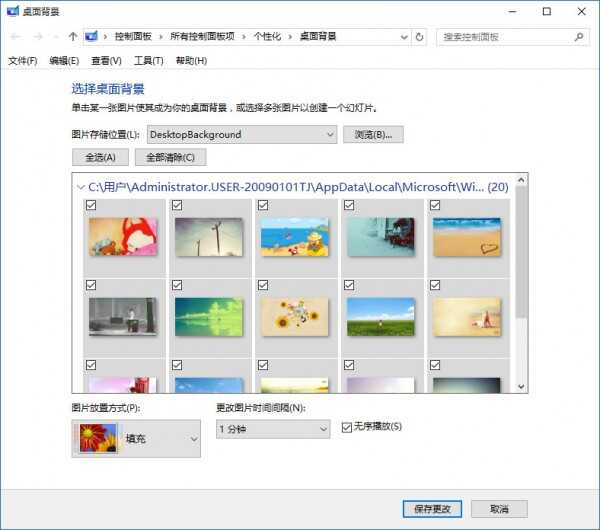
Task: Uncheck the first cartoon wallpaper checkbox
Action: 92,205
